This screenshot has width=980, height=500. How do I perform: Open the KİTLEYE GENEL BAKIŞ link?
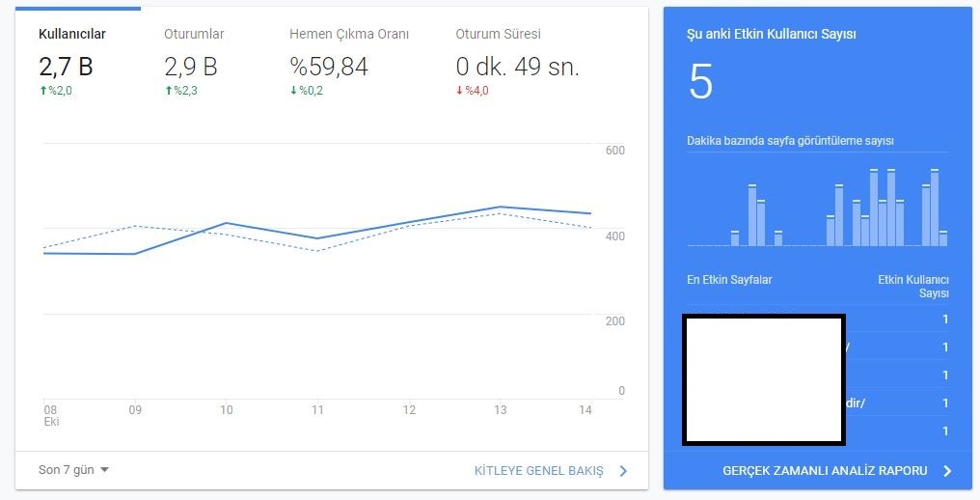(x=539, y=471)
